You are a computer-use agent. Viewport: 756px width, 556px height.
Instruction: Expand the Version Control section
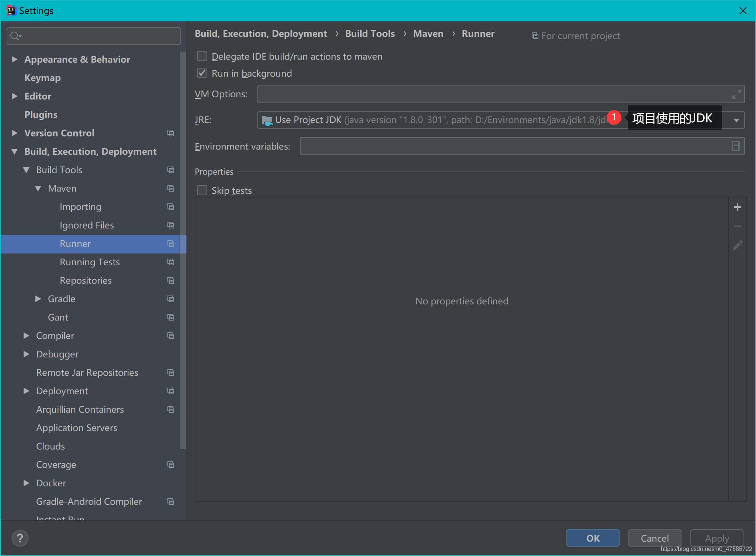(x=14, y=133)
